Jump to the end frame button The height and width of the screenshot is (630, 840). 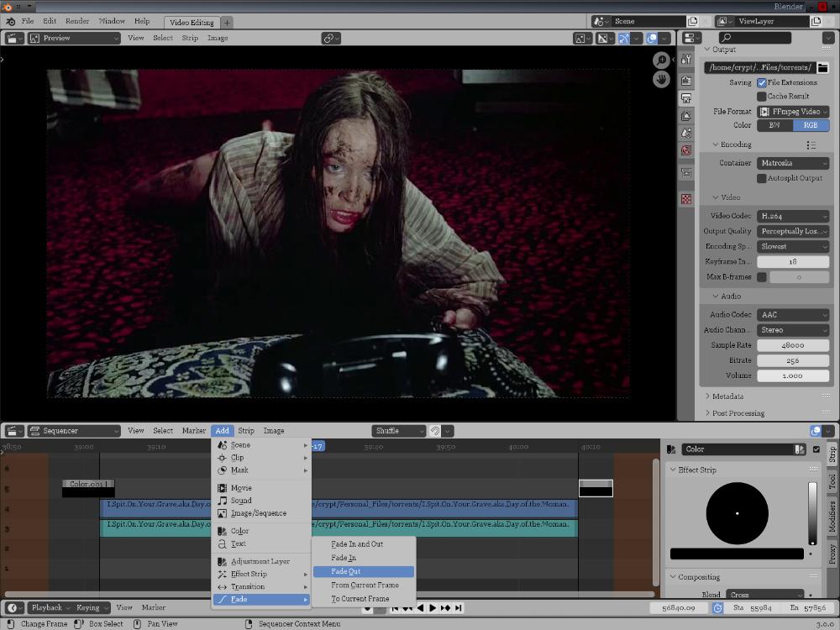tap(459, 608)
